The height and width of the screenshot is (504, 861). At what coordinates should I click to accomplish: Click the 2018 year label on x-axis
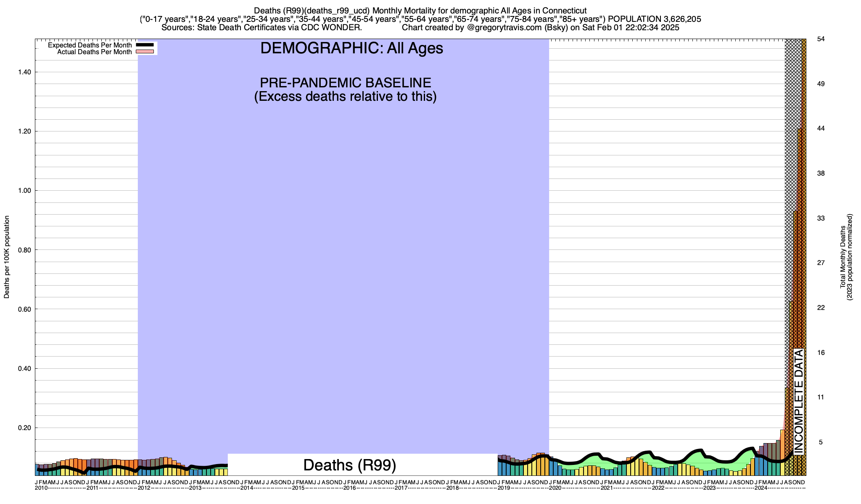[453, 488]
